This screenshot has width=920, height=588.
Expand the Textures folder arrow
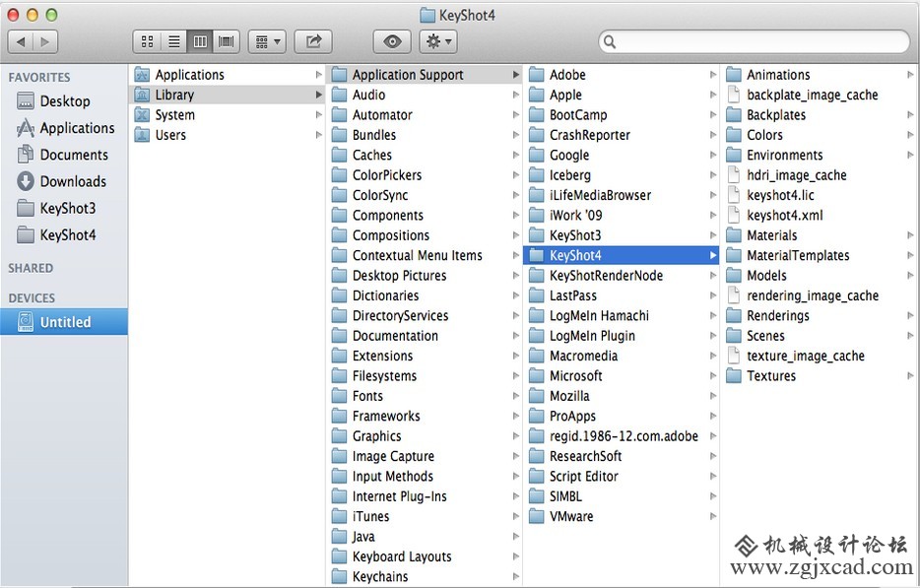click(x=910, y=375)
